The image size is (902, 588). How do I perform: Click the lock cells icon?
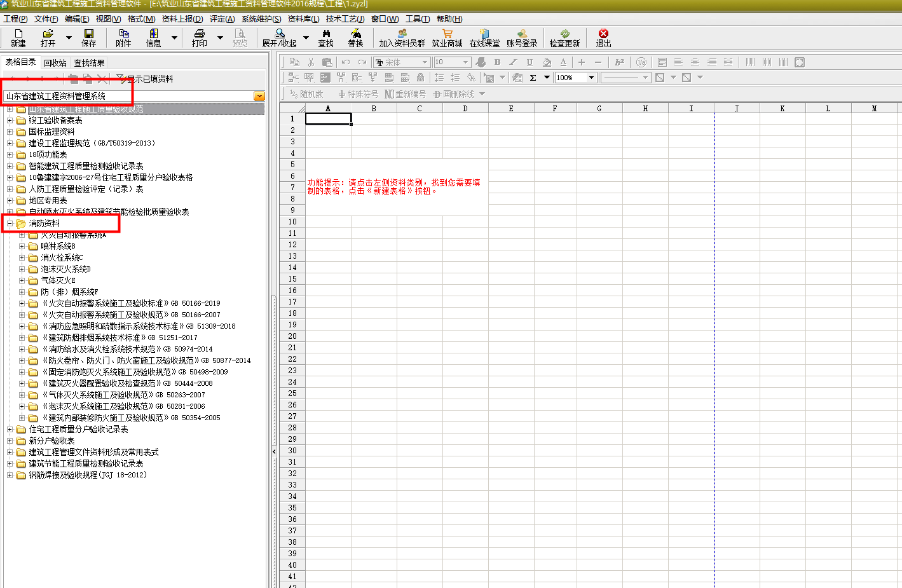[420, 78]
